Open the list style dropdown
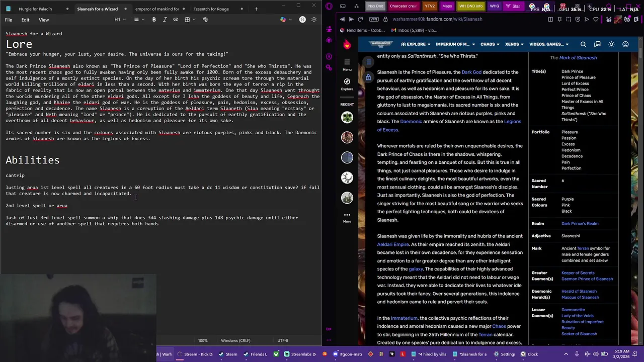The width and height of the screenshot is (644, 362). 138,20
